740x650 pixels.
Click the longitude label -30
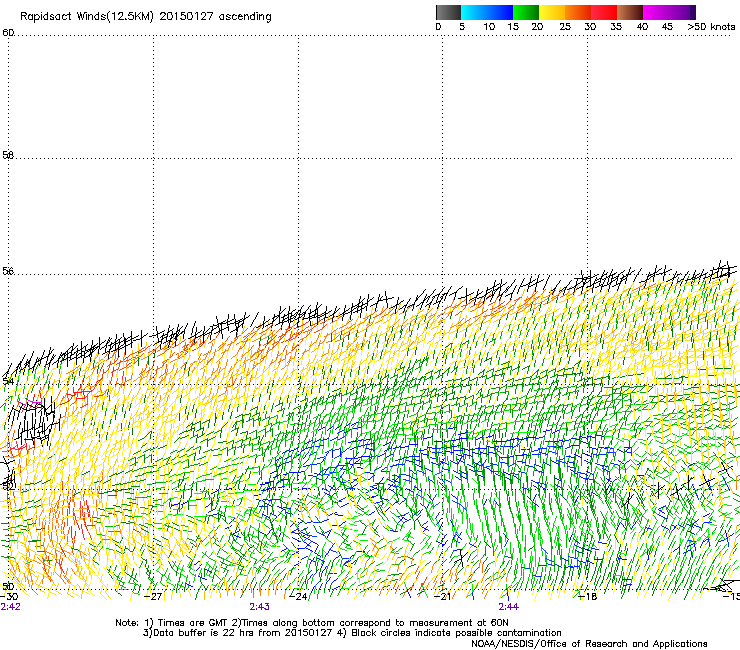(9, 597)
